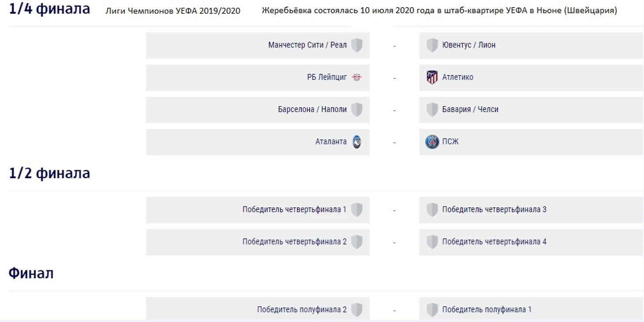
Task: Open the ПСЖ team entry
Action: pos(450,142)
